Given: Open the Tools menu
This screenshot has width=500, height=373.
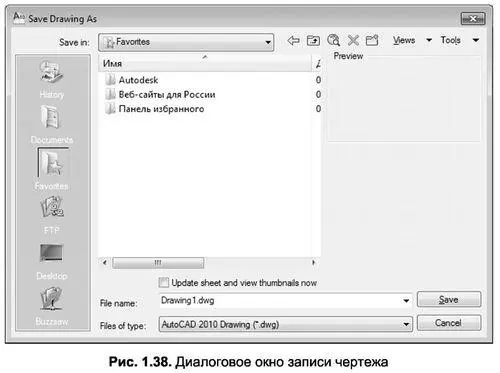Looking at the screenshot, I should (x=450, y=40).
